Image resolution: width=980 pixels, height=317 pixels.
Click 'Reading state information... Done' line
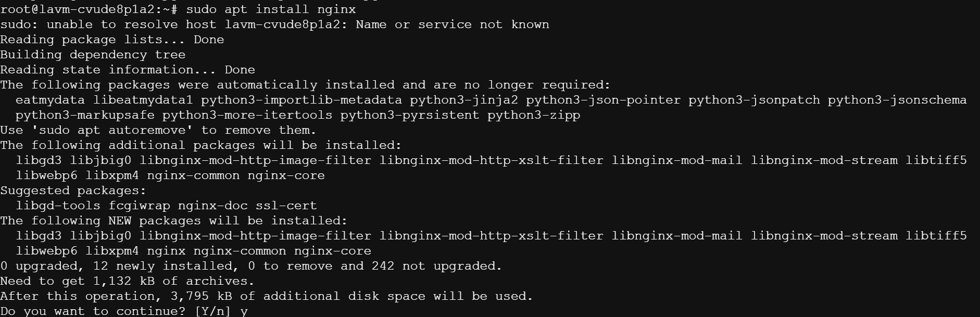pyautogui.click(x=128, y=70)
